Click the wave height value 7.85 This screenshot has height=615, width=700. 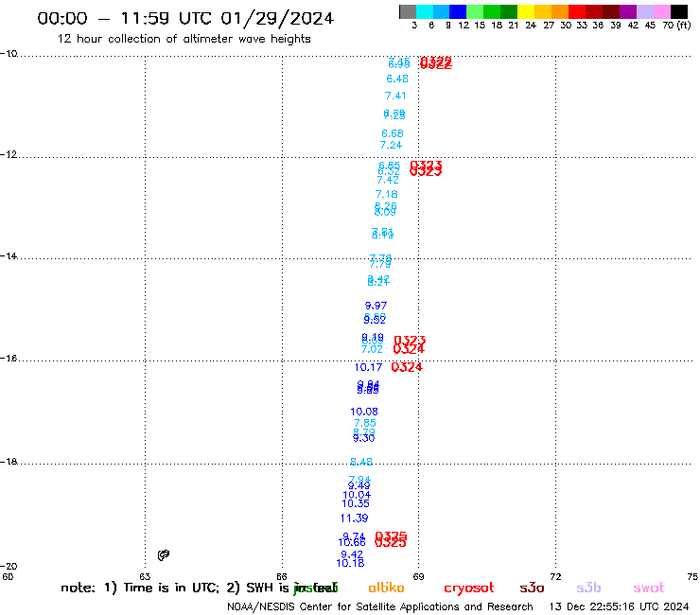tap(365, 423)
